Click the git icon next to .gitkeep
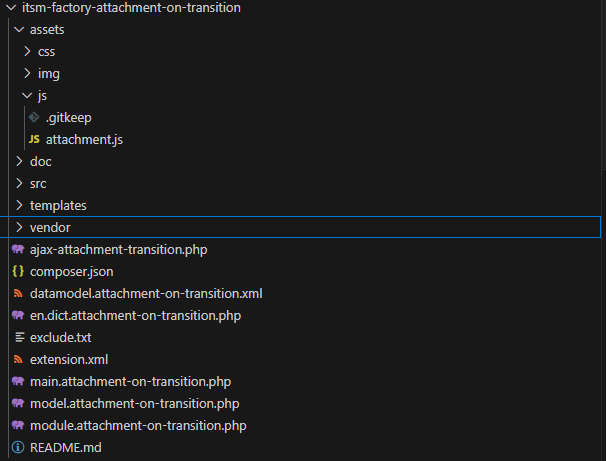The image size is (606, 461). (34, 117)
